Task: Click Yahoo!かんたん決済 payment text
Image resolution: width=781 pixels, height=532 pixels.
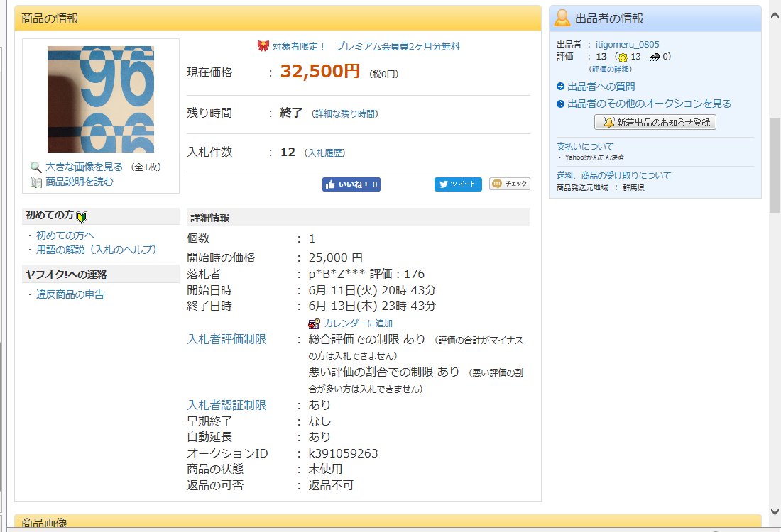Action: pos(594,157)
